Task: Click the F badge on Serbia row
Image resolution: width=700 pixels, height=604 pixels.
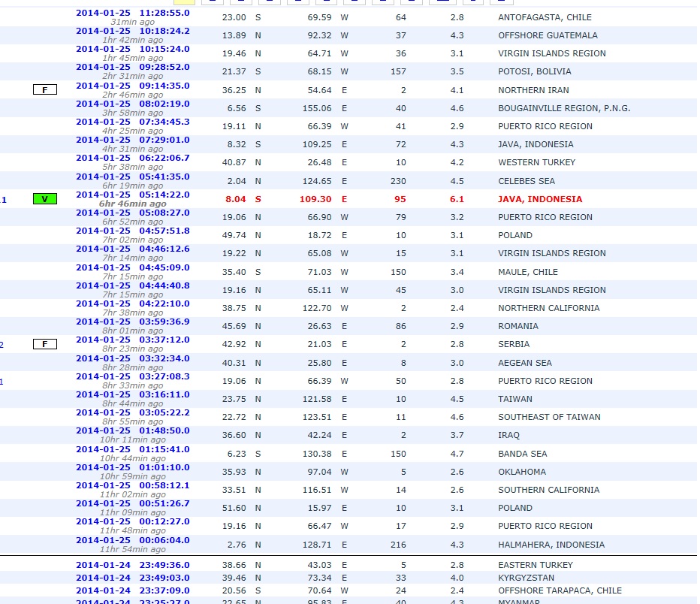Action: 44,344
